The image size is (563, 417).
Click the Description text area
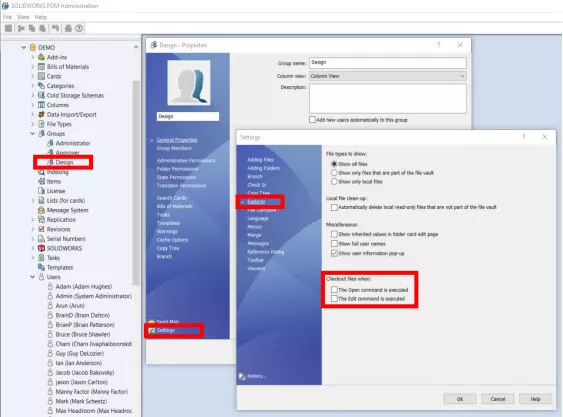click(388, 99)
